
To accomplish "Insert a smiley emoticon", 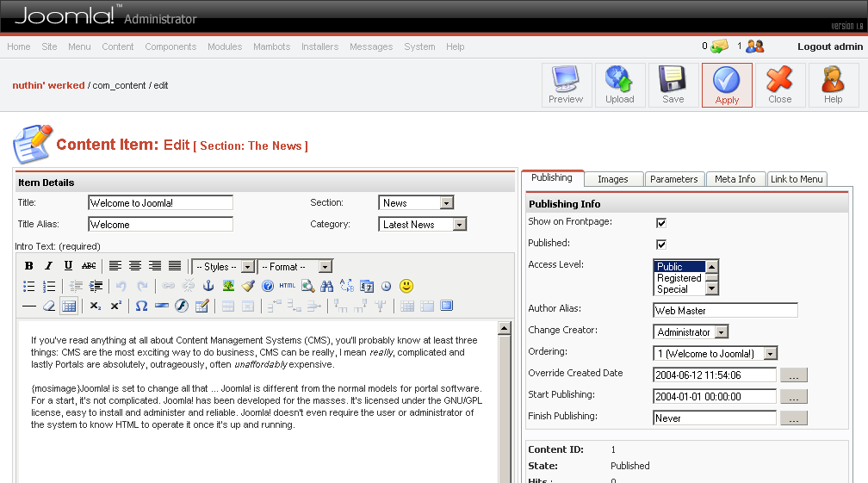I will (x=406, y=286).
